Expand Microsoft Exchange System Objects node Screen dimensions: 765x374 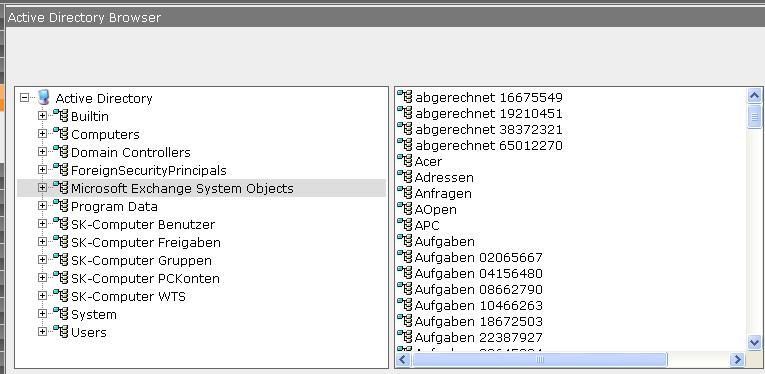coord(42,188)
